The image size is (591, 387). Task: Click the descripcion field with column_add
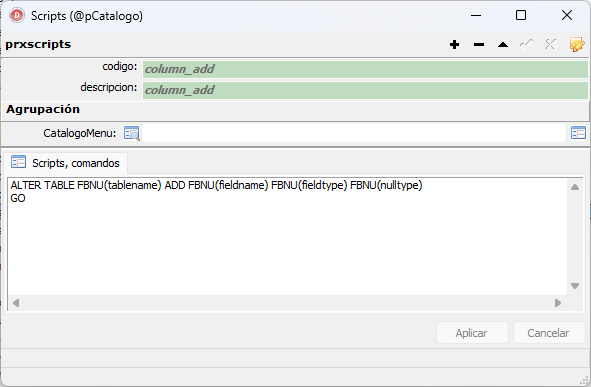click(x=365, y=90)
